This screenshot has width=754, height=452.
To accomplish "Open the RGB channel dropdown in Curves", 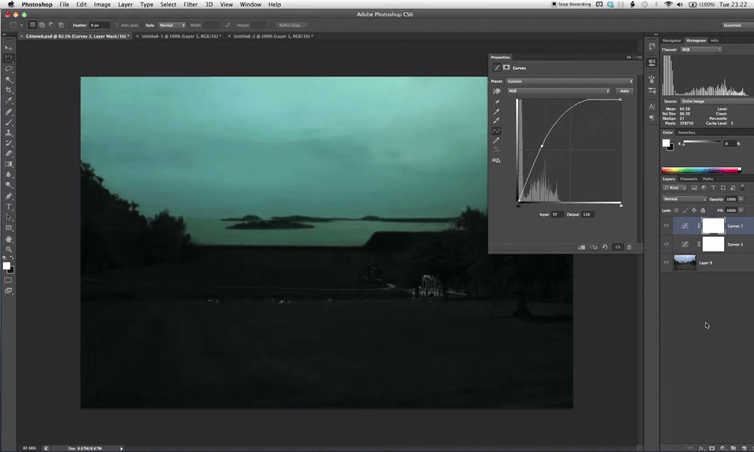I will pyautogui.click(x=558, y=91).
